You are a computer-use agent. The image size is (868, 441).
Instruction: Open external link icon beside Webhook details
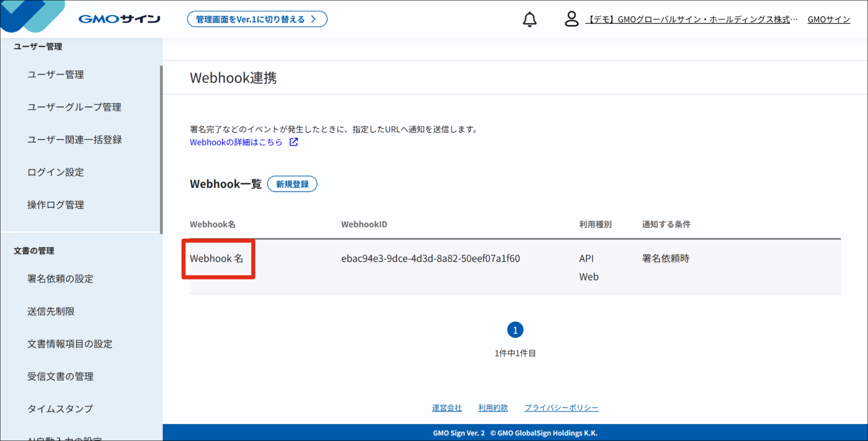point(294,142)
